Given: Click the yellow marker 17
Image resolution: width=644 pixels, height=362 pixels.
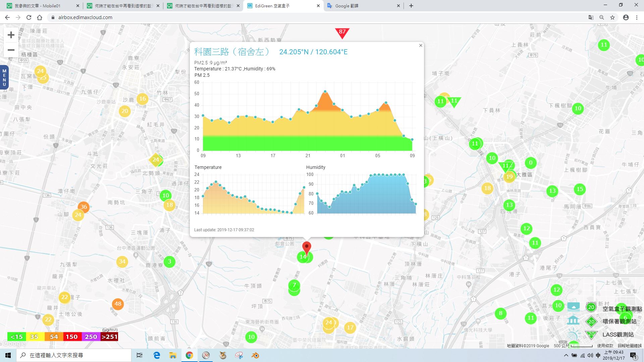Looking at the screenshot, I should click(350, 327).
